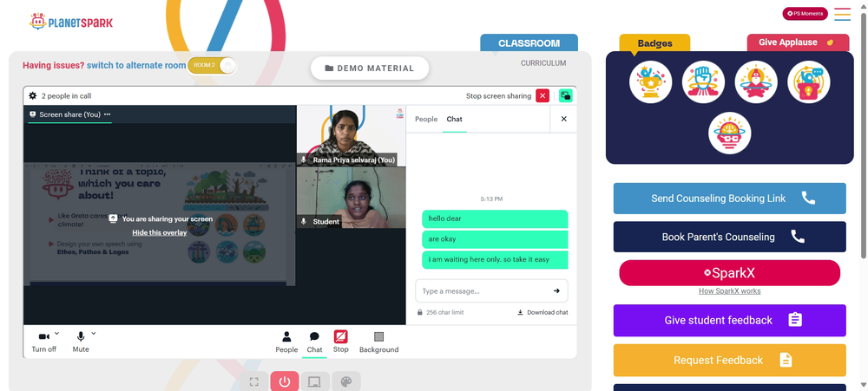This screenshot has width=868, height=391.
Task: Click Request Feedback button
Action: [x=730, y=360]
